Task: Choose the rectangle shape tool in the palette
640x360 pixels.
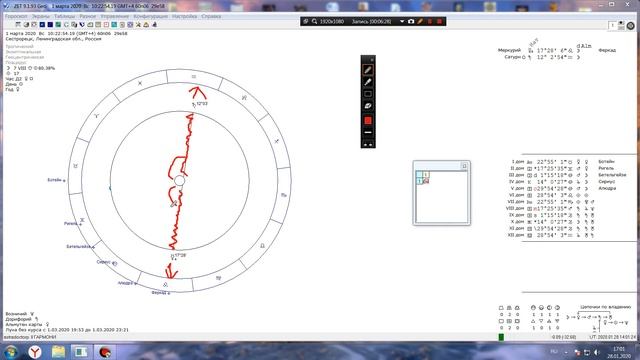Action: [368, 94]
